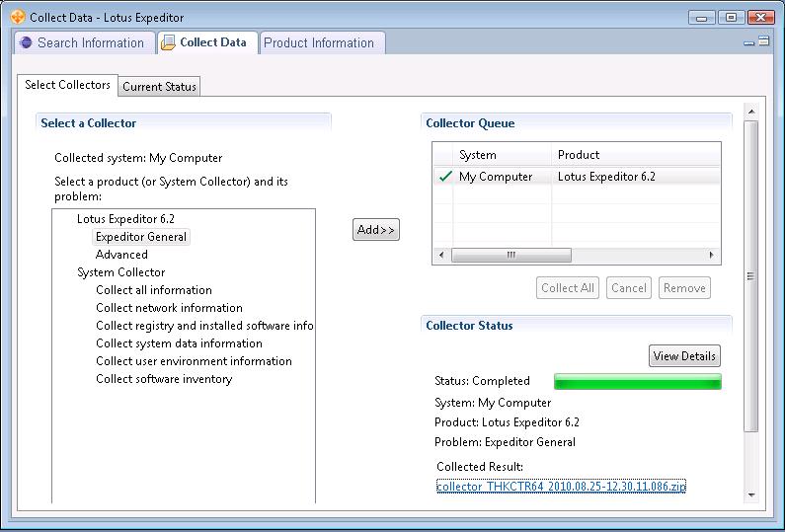This screenshot has width=785, height=532.
Task: Switch to the Current Status sub-tab
Action: (159, 87)
